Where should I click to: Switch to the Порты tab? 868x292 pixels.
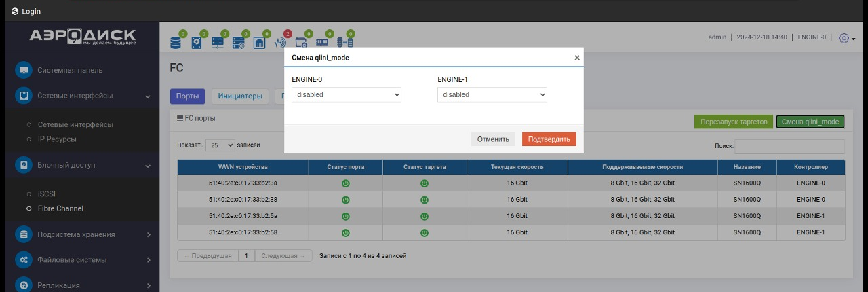click(187, 96)
